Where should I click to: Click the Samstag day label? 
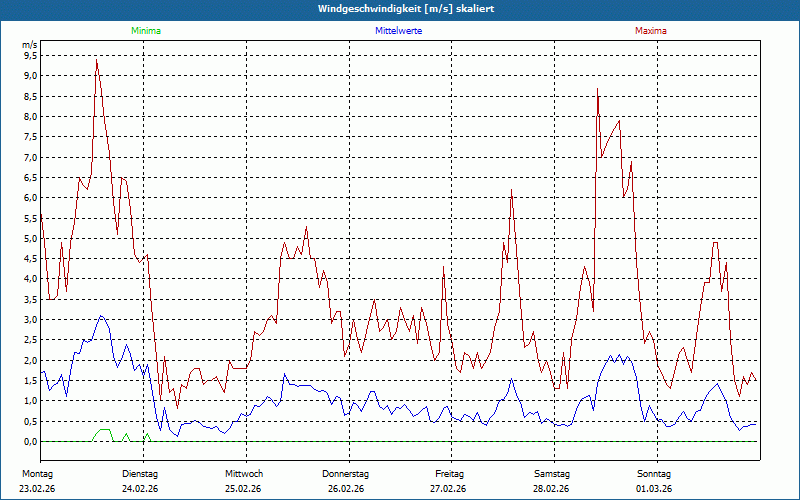pos(552,474)
